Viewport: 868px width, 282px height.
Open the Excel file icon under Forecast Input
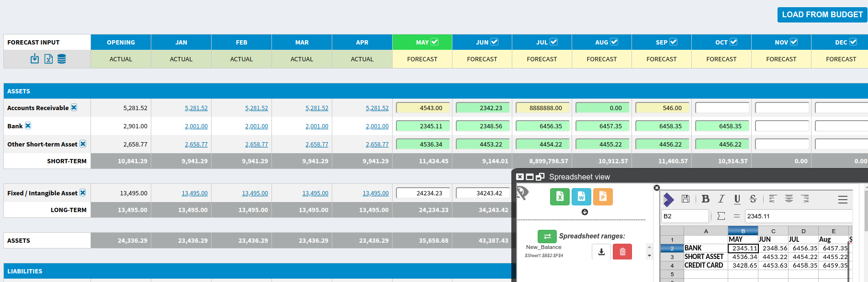pyautogui.click(x=48, y=59)
